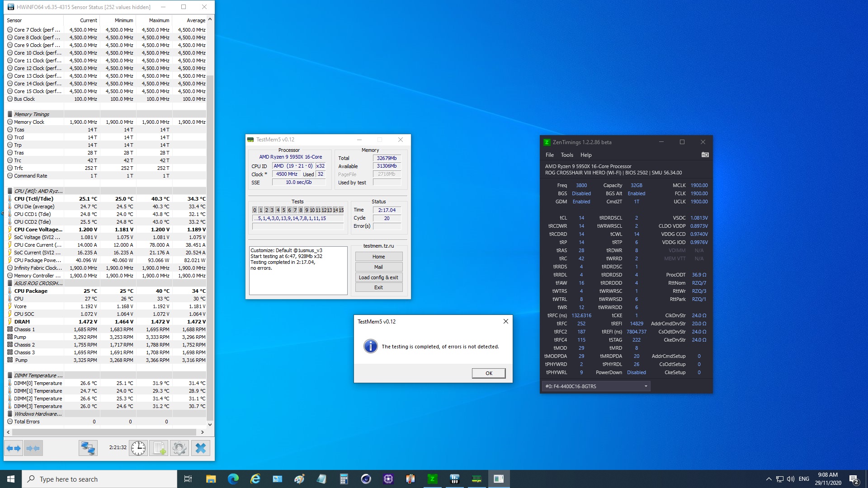Click TestMem5 Cycle value field
The width and height of the screenshot is (868, 488).
coord(387,218)
